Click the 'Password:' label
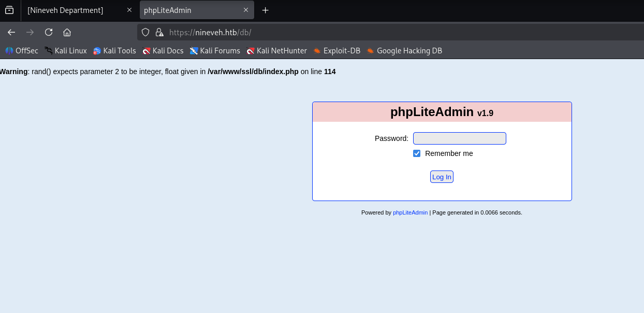The image size is (644, 313). (x=391, y=138)
